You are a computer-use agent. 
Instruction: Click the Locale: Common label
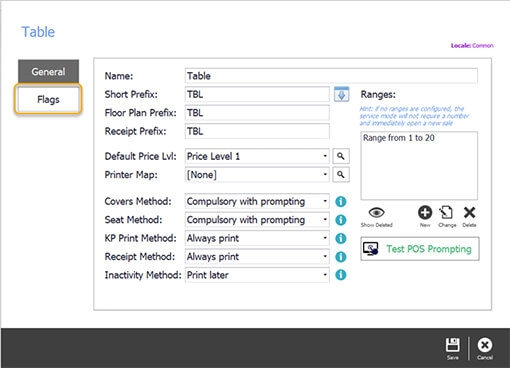(x=472, y=45)
